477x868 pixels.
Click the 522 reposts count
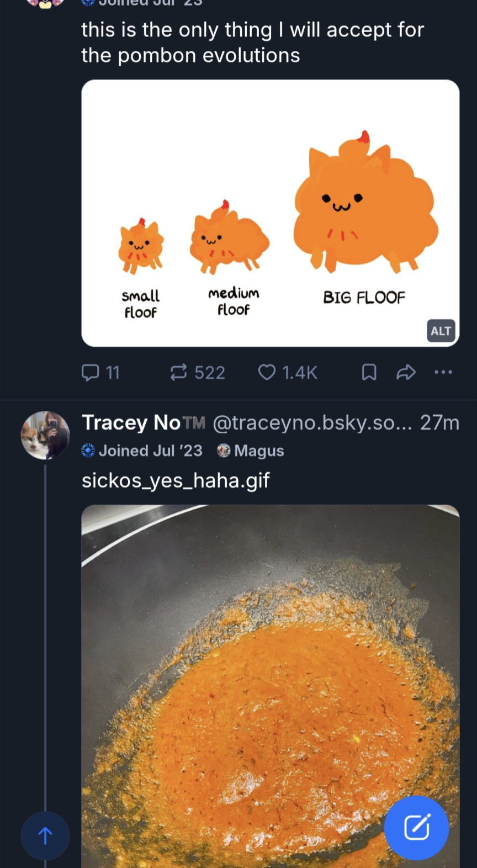[209, 373]
